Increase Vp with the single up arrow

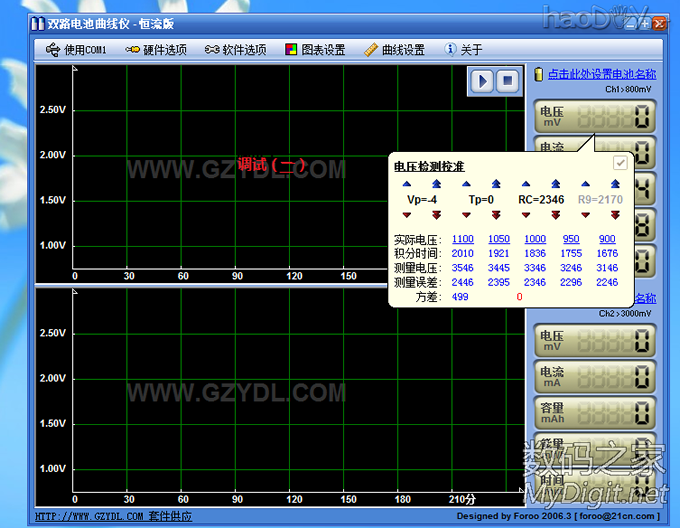(x=406, y=184)
